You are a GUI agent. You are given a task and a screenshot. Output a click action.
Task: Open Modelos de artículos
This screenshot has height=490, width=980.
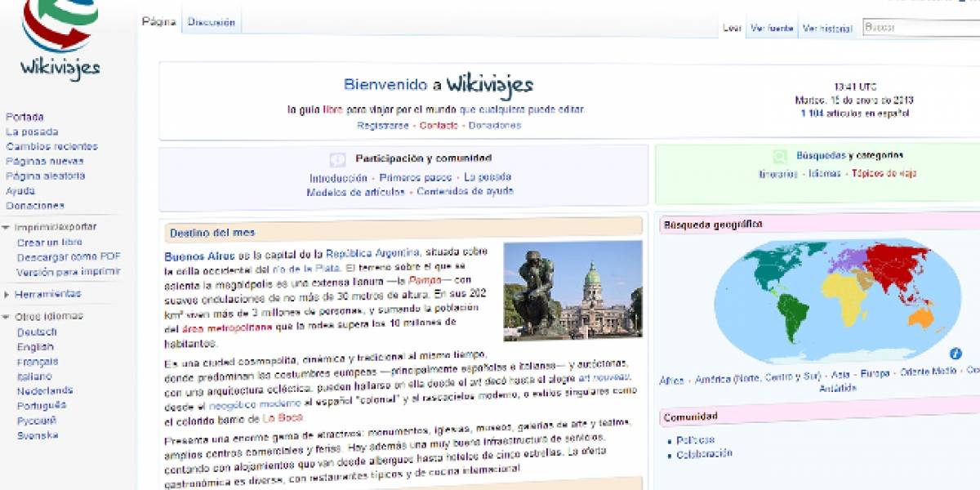355,192
